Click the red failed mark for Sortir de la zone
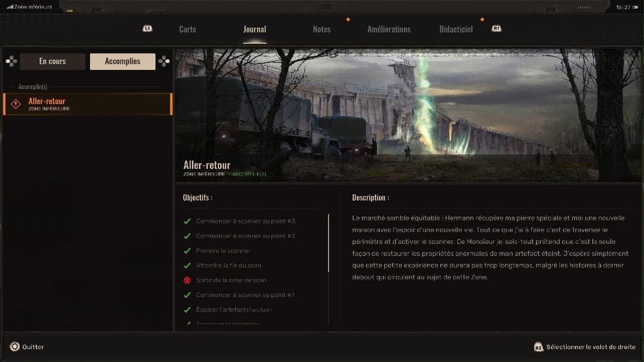The height and width of the screenshot is (362, 644). click(187, 280)
